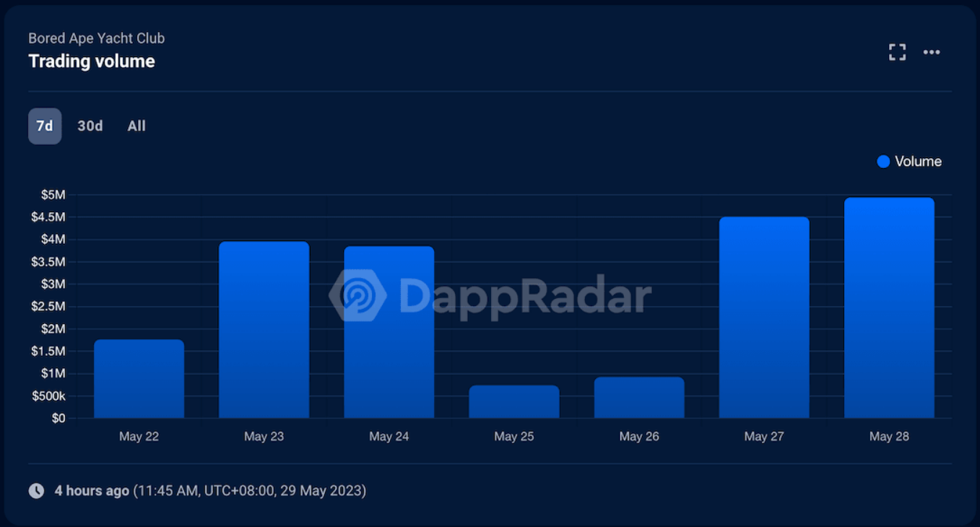This screenshot has height=527, width=980.
Task: Click the Bored Ape Yacht Club subtitle
Action: tap(97, 38)
